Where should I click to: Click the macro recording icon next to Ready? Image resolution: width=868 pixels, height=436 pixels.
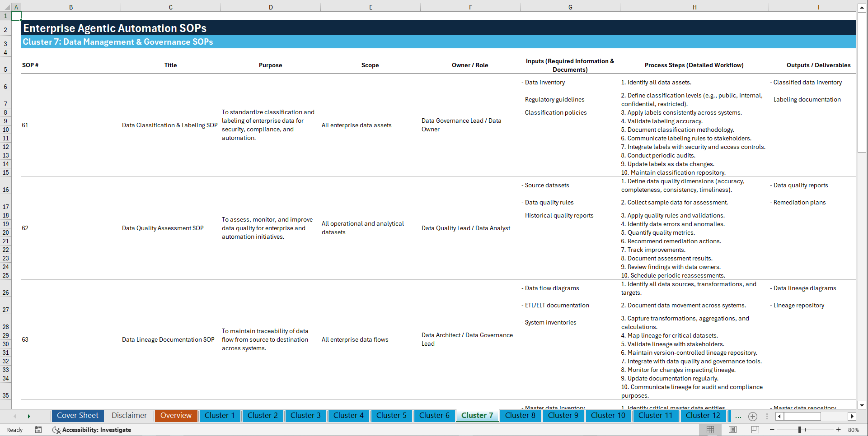tap(38, 430)
